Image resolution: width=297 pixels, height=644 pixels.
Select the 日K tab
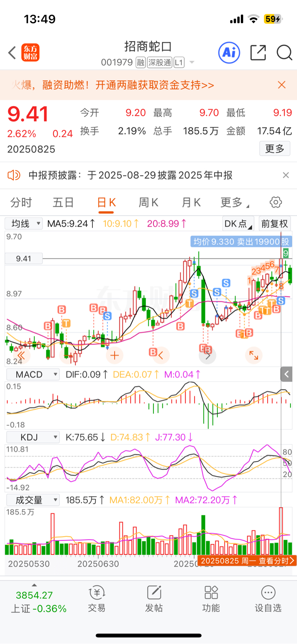(x=106, y=202)
